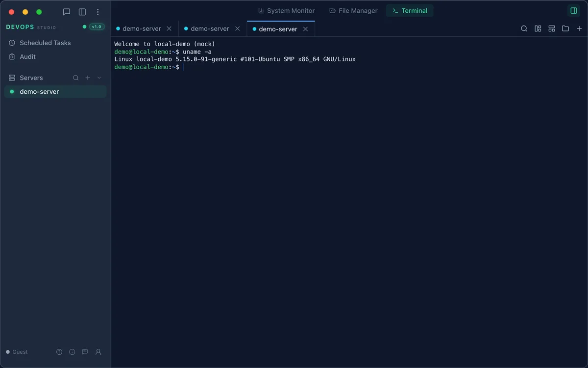Open the feedback message icon in footer

point(85,352)
